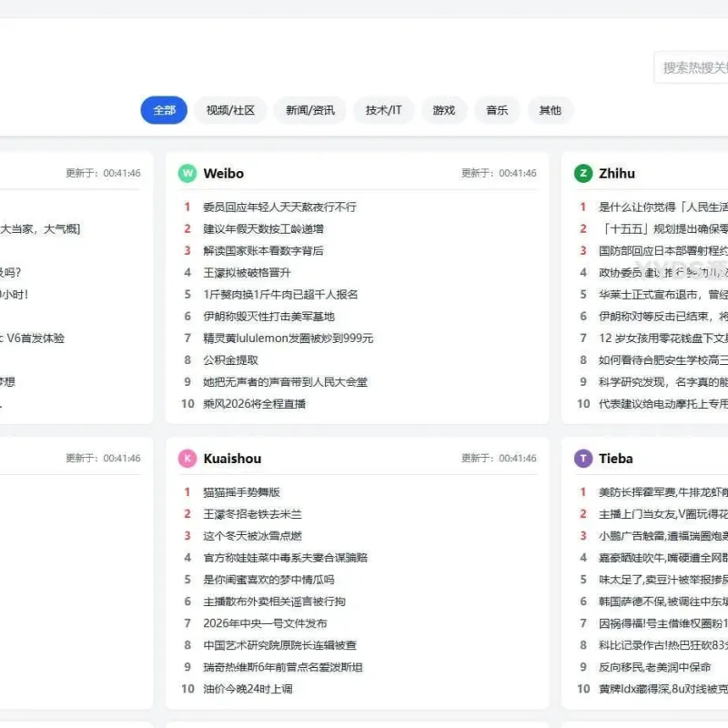
Task: Open left card topic V6首发体验
Action: [33, 338]
